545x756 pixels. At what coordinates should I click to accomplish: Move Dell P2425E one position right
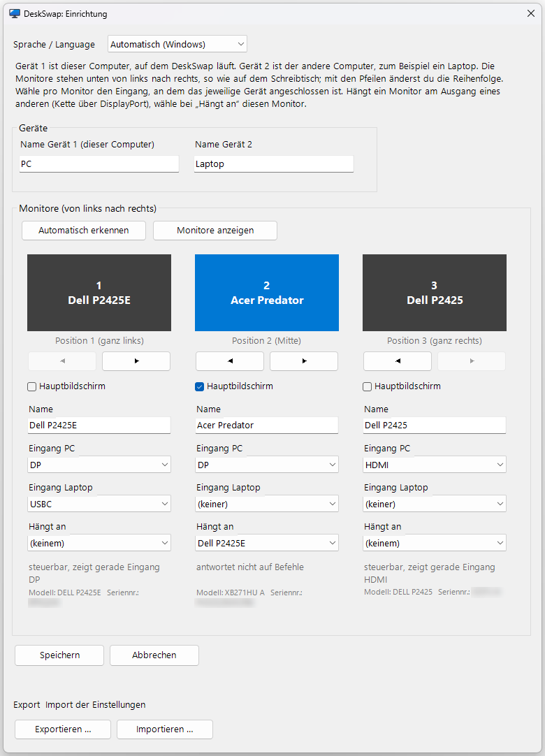[136, 361]
